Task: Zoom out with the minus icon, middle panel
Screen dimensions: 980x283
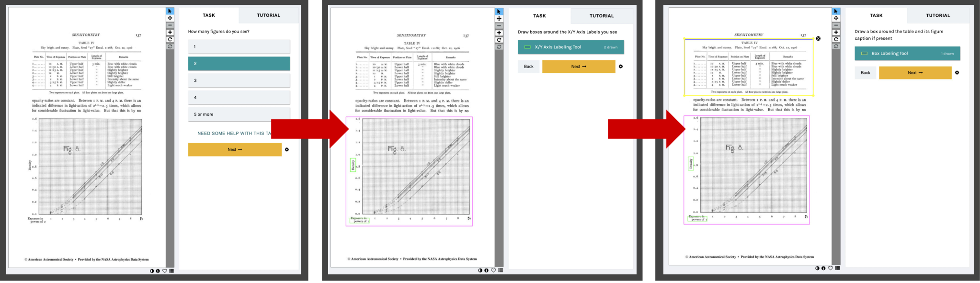Action: (x=499, y=26)
